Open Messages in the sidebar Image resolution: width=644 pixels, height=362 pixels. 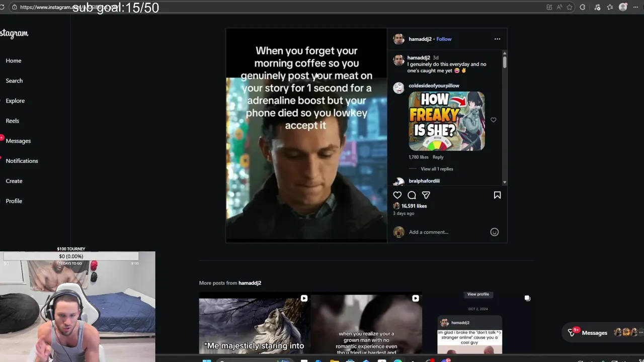click(x=18, y=141)
